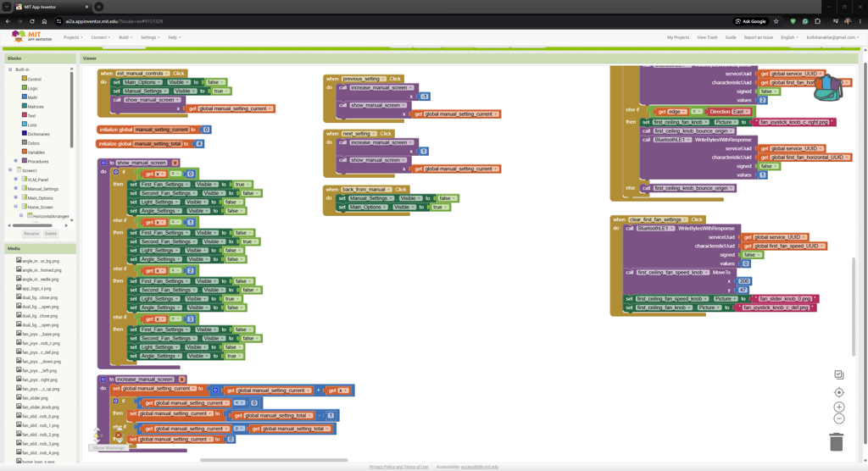This screenshot has height=471, width=868.
Task: Expand the Manual_Settings component node
Action: click(15, 189)
